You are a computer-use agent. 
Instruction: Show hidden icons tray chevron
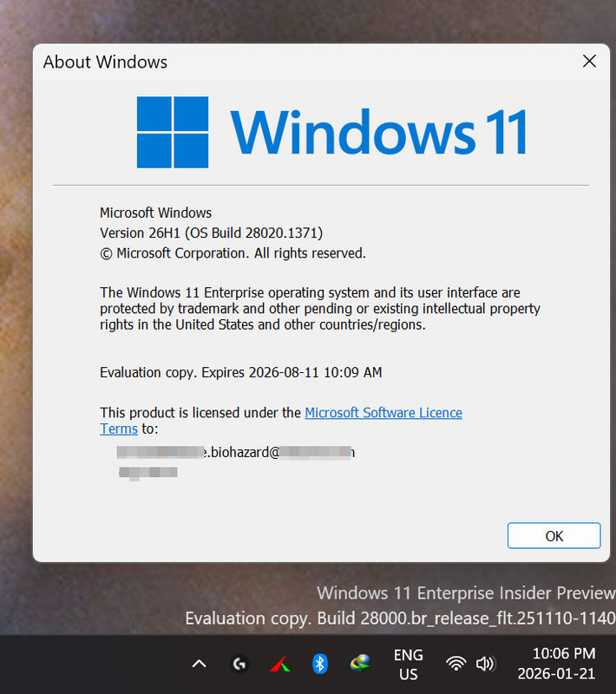coord(200,664)
